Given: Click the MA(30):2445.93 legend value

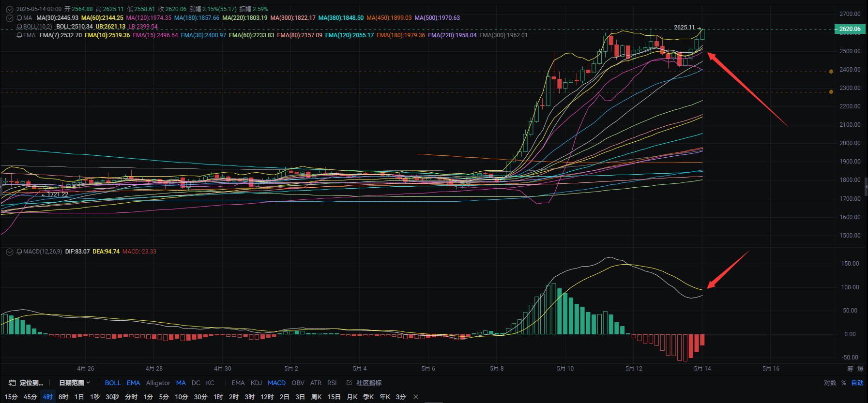Looking at the screenshot, I should [x=57, y=18].
